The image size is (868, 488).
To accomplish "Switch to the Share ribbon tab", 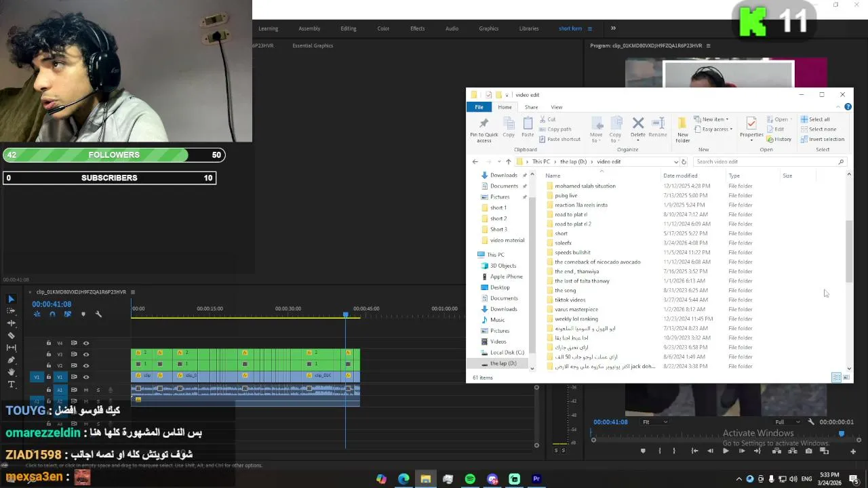I will pyautogui.click(x=531, y=107).
